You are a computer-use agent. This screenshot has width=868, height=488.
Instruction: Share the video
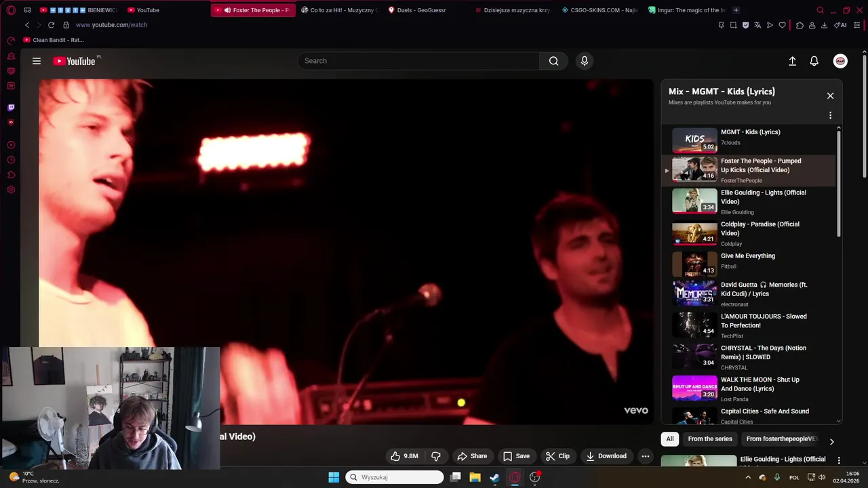coord(472,456)
